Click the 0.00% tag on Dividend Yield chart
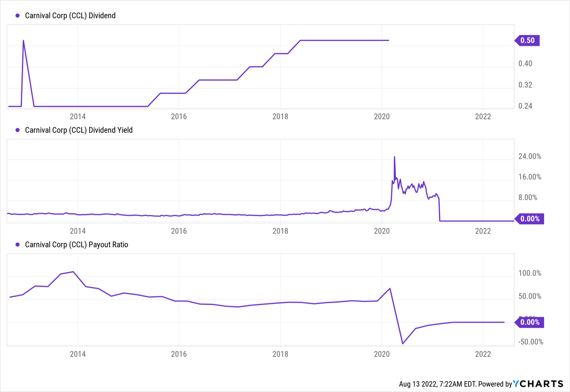The image size is (570, 392). point(529,219)
